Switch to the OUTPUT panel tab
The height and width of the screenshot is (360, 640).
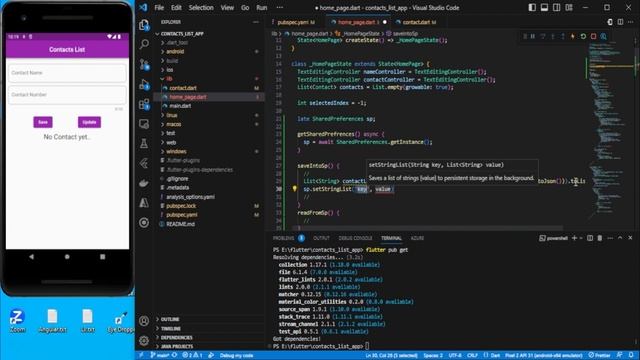(x=321, y=238)
